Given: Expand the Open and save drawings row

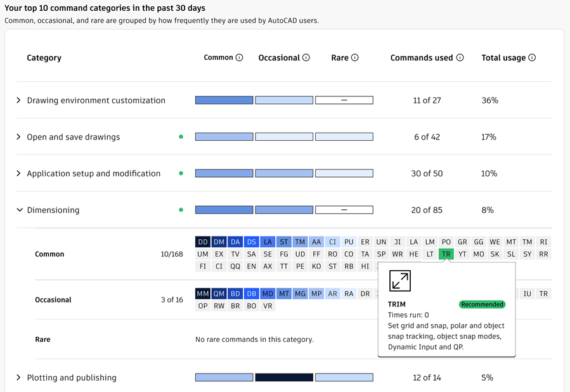Looking at the screenshot, I should [18, 137].
